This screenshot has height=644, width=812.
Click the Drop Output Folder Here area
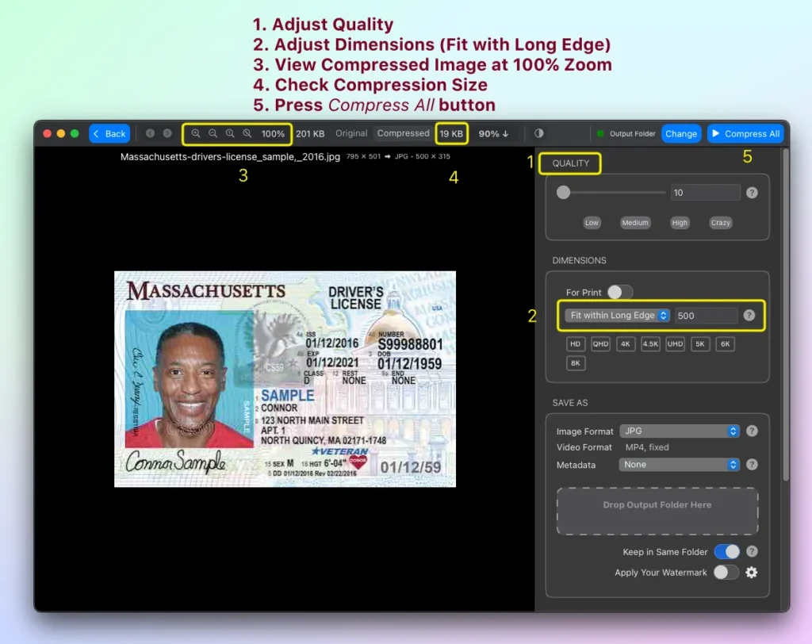657,511
